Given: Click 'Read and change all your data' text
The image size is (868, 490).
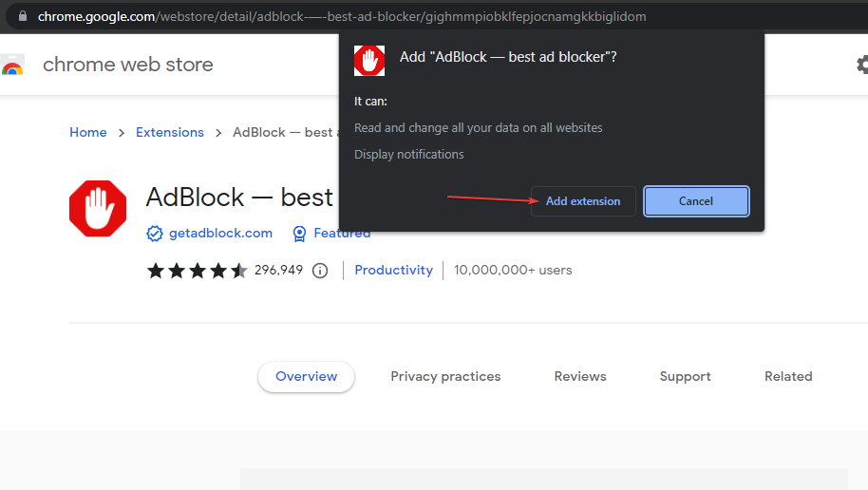Looking at the screenshot, I should point(479,128).
